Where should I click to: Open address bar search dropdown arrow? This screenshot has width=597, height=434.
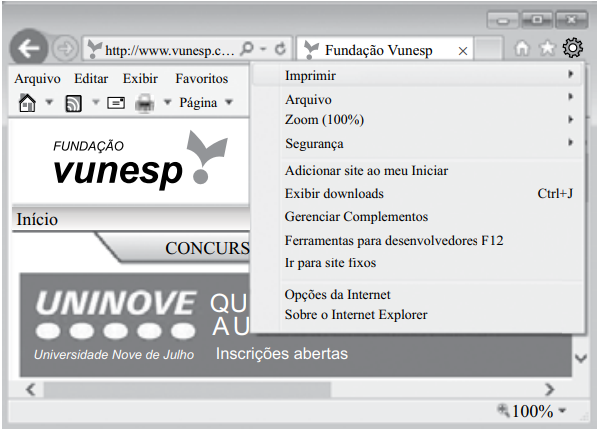click(263, 49)
